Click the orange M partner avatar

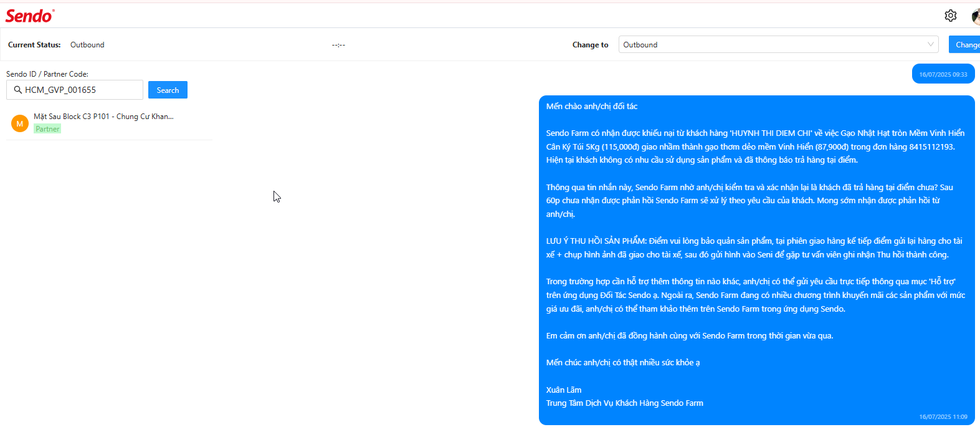pos(20,123)
